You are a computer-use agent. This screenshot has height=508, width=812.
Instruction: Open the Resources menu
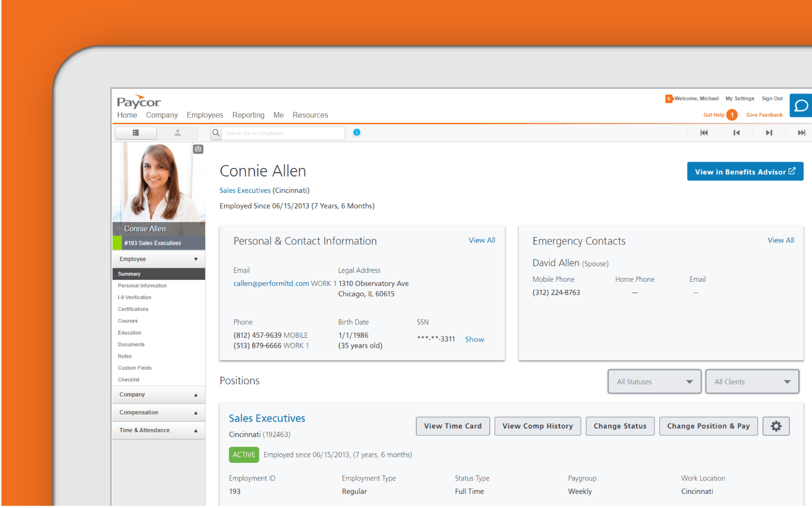[x=310, y=115]
